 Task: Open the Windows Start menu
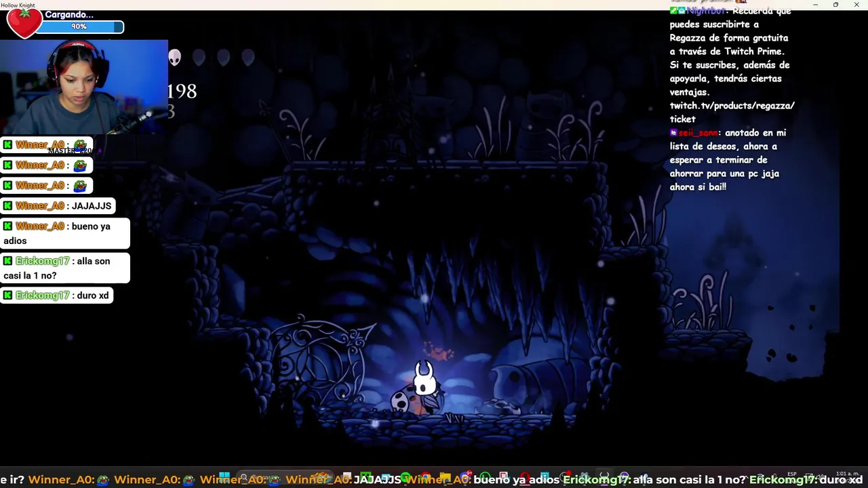[x=224, y=477]
